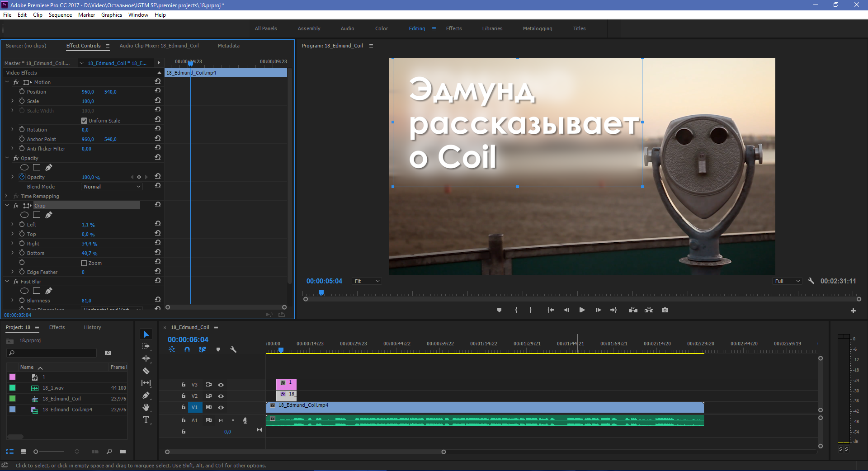Image resolution: width=868 pixels, height=471 pixels.
Task: Collapse the Crop effect
Action: [x=7, y=206]
